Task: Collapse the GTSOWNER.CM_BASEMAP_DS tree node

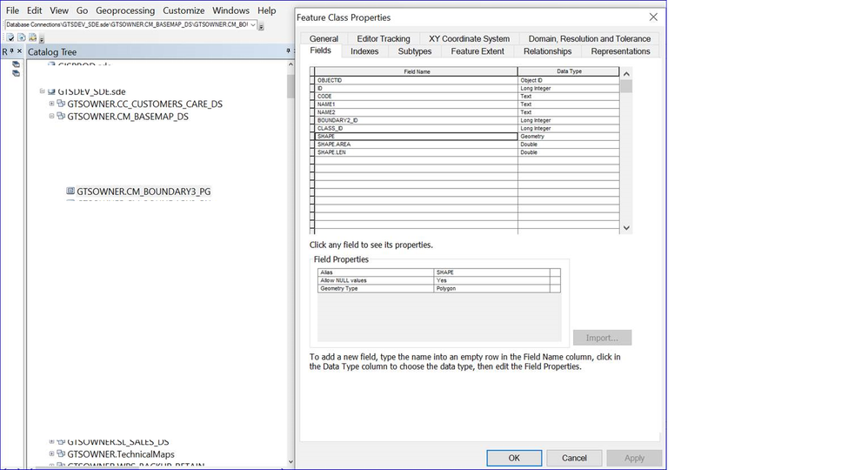Action: [51, 117]
